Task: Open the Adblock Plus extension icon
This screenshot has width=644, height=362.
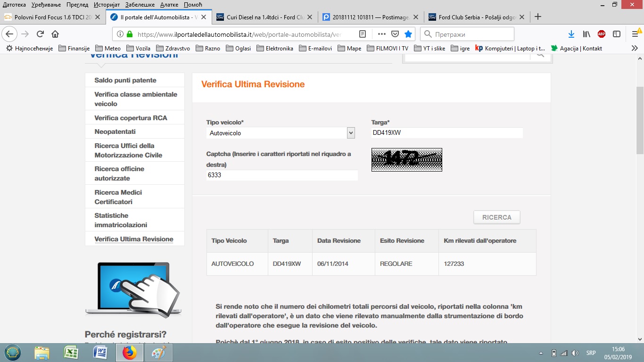Action: pyautogui.click(x=602, y=34)
